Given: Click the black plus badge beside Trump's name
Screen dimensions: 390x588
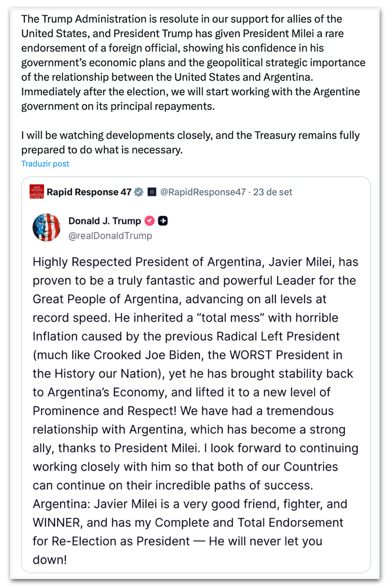Looking at the screenshot, I should 163,221.
